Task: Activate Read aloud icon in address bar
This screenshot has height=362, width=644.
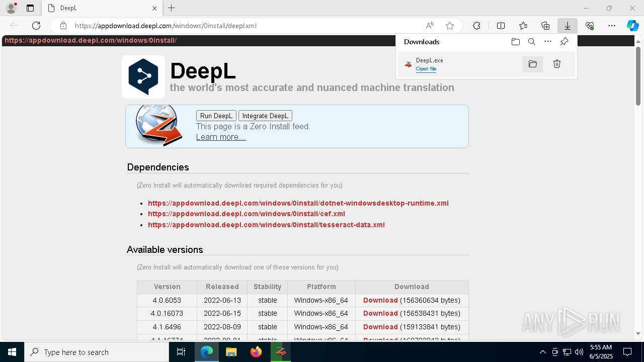Action: coord(430,26)
